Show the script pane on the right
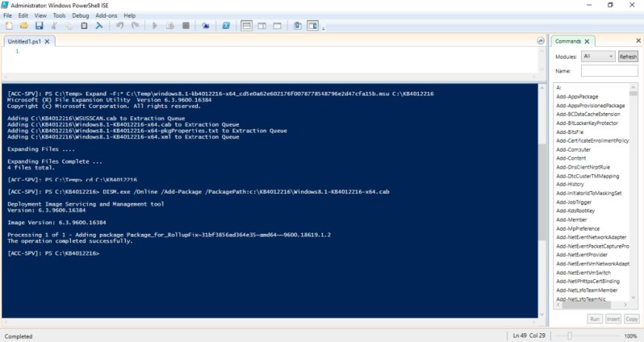The height and width of the screenshot is (342, 644). (262, 26)
